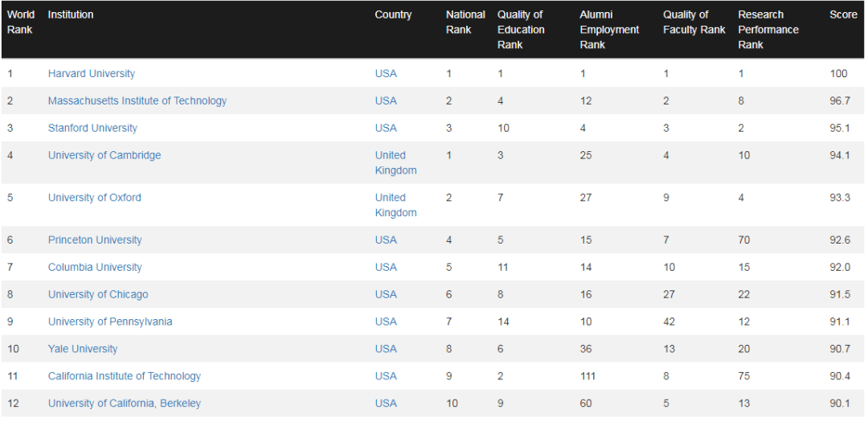The width and height of the screenshot is (868, 422).
Task: Select score 96.7 cell
Action: tap(840, 100)
